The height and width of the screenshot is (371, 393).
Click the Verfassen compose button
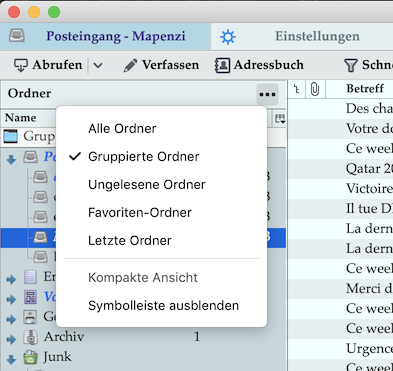(161, 65)
